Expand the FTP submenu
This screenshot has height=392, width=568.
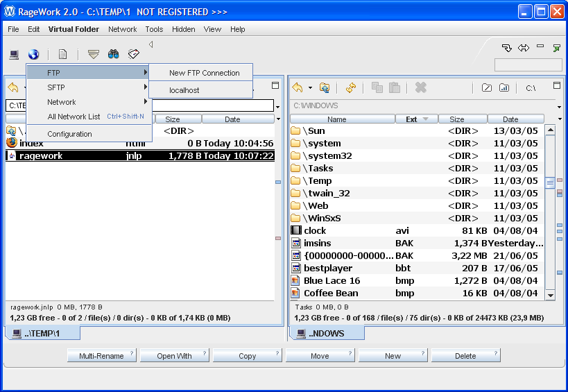point(89,73)
